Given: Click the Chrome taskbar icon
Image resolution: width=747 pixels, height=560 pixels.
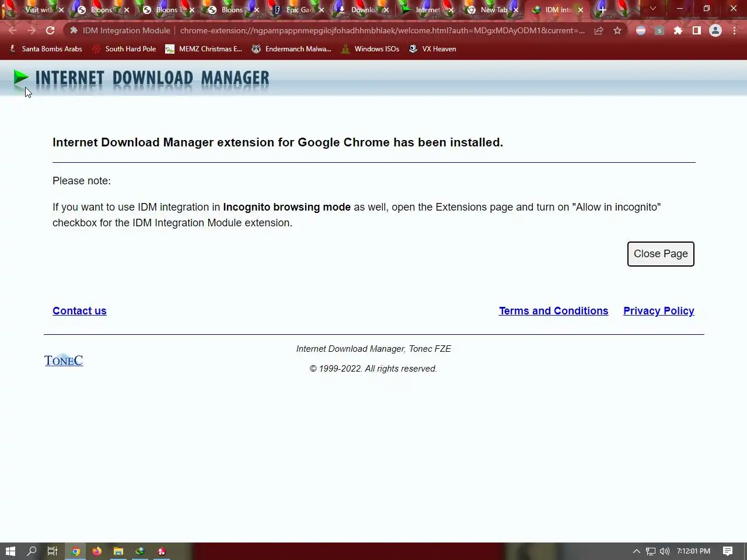Looking at the screenshot, I should point(75,551).
